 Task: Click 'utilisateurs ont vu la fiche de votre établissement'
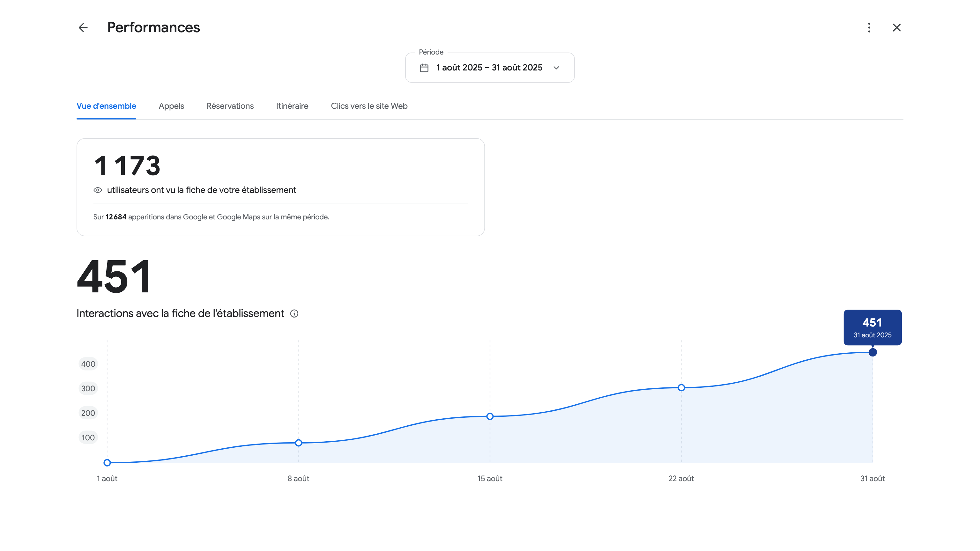[201, 190]
